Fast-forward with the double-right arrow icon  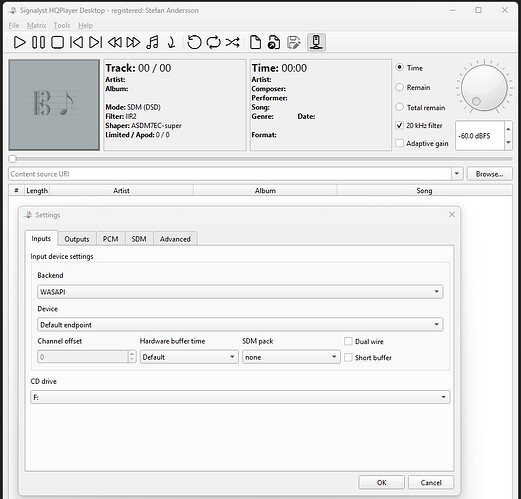(x=133, y=42)
